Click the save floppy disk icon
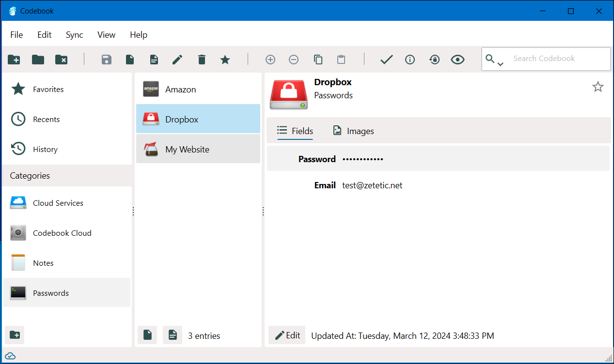This screenshot has width=614, height=364. (106, 60)
